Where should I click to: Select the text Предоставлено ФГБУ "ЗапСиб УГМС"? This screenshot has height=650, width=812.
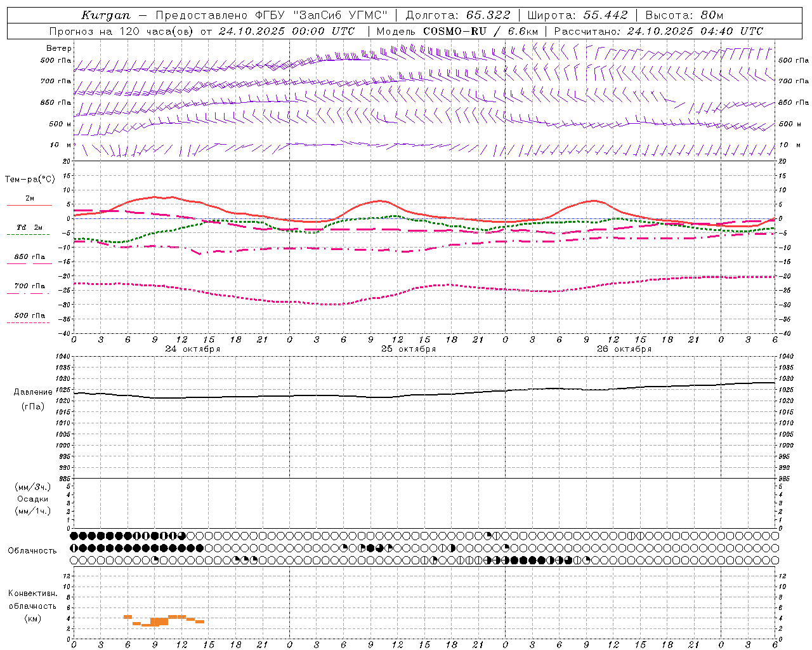tap(272, 15)
